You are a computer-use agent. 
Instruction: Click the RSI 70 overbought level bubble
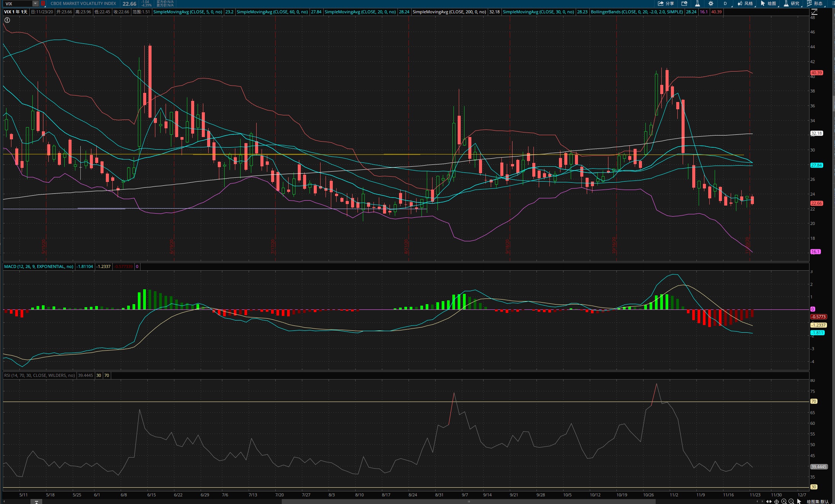tap(814, 401)
